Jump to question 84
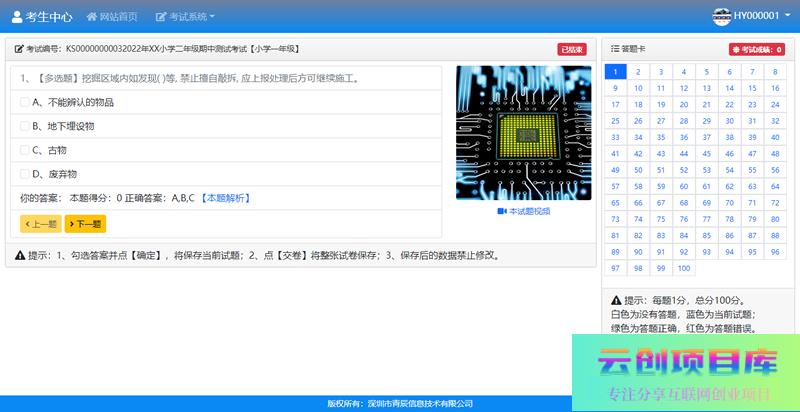 [684, 236]
